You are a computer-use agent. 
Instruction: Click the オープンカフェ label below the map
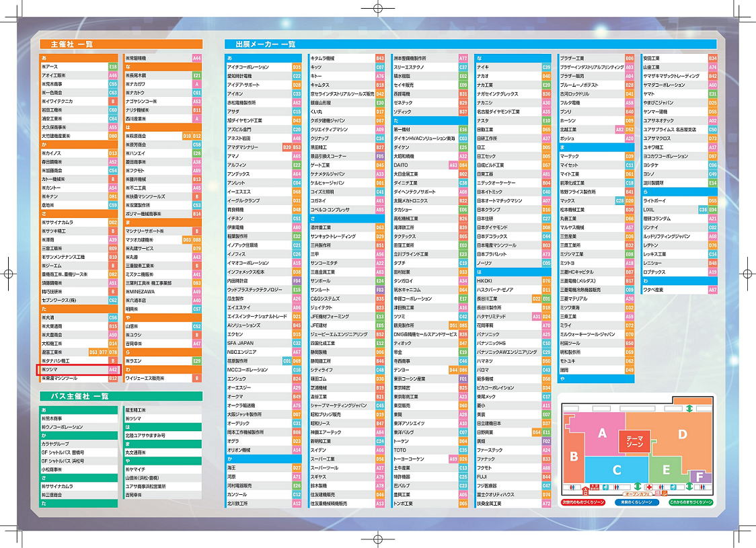(x=638, y=494)
